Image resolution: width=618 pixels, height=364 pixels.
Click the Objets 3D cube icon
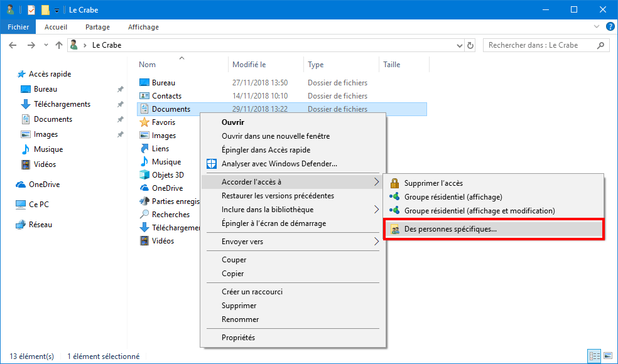click(x=144, y=175)
